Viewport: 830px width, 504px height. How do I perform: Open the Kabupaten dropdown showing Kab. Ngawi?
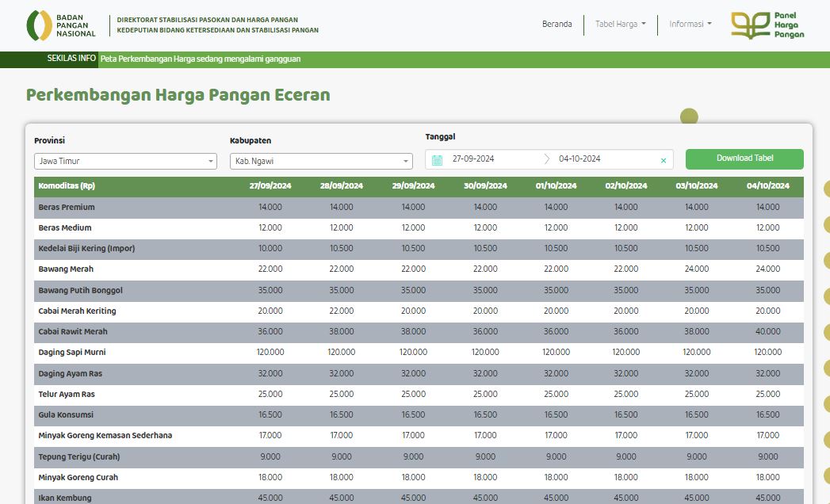pyautogui.click(x=321, y=161)
